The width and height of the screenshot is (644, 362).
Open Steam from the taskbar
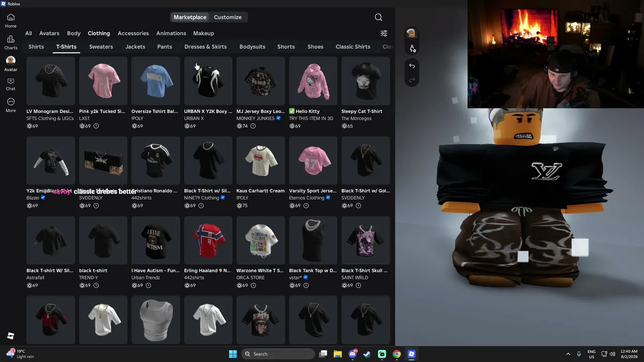coord(367,354)
